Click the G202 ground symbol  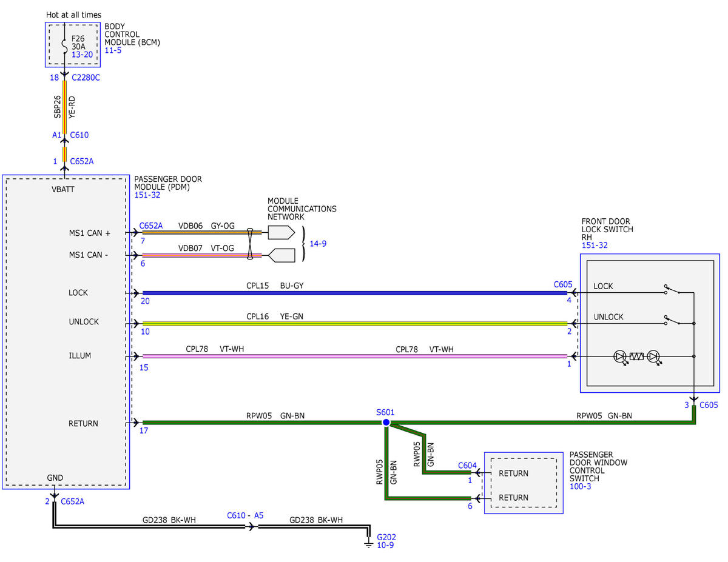(368, 543)
